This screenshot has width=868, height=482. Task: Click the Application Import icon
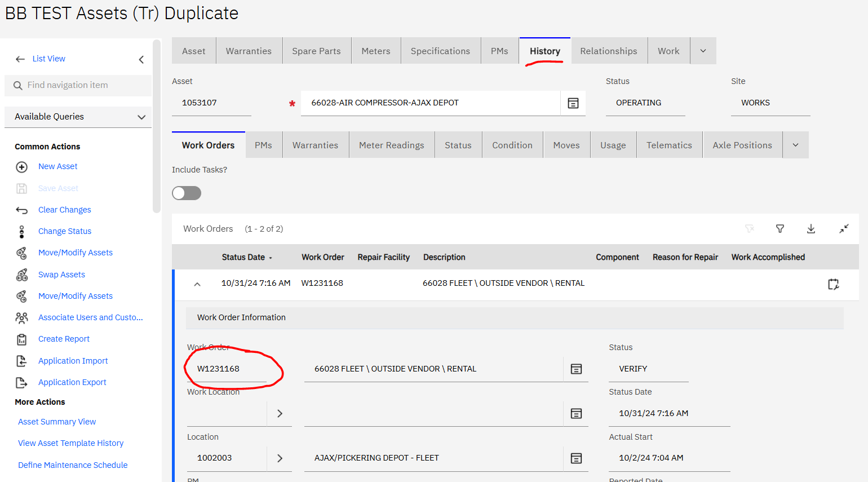(21, 360)
